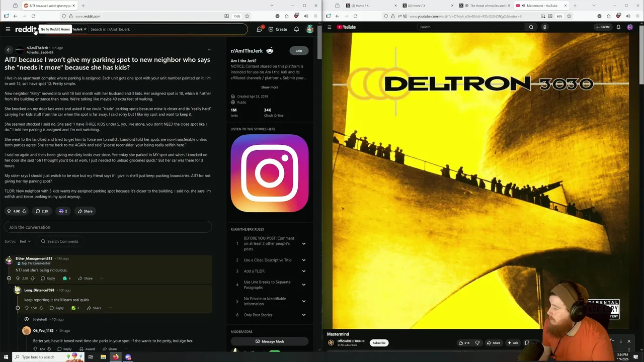Open the 2.3K comments button

[x=42, y=211]
